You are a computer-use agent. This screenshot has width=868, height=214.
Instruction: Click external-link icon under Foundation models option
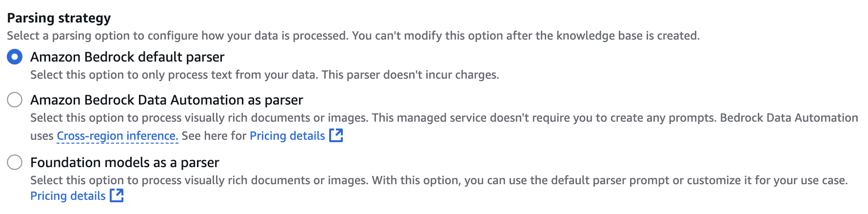117,195
